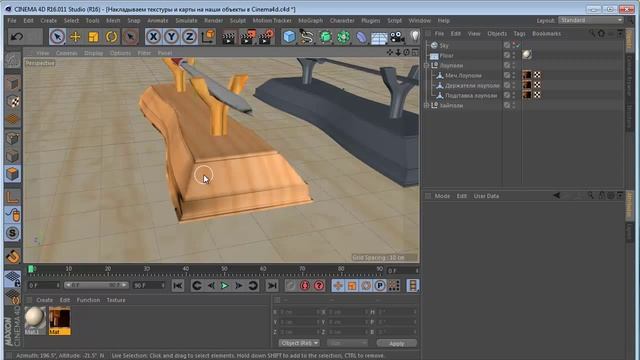
Task: Click the Floor environment icon
Action: [x=379, y=38]
